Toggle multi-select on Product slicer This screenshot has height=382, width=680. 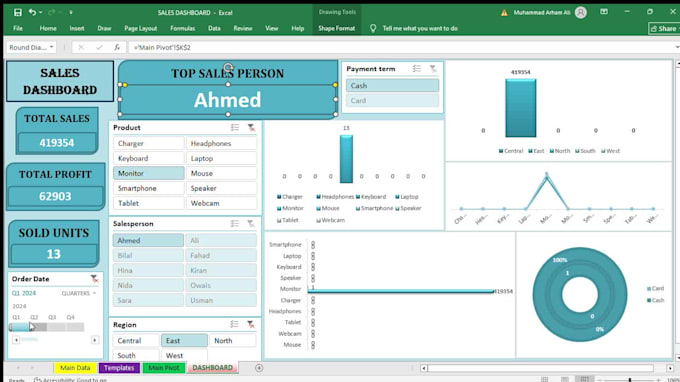click(235, 127)
